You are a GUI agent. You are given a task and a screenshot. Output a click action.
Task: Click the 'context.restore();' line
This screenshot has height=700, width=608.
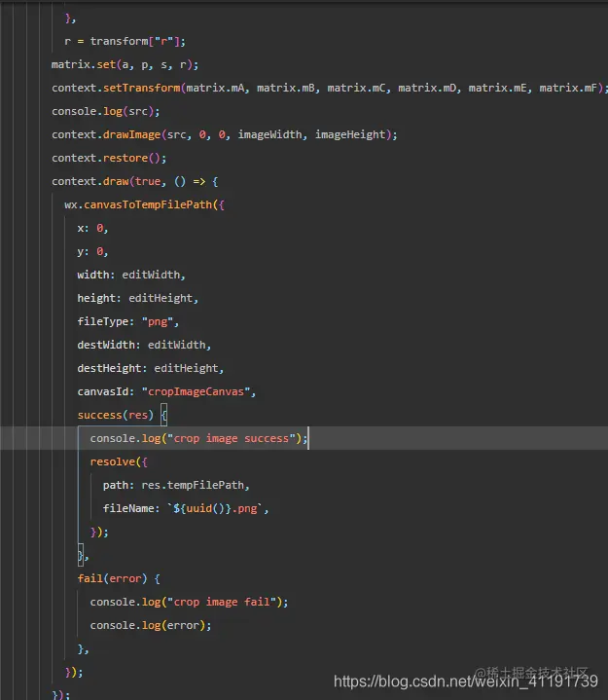pyautogui.click(x=109, y=158)
